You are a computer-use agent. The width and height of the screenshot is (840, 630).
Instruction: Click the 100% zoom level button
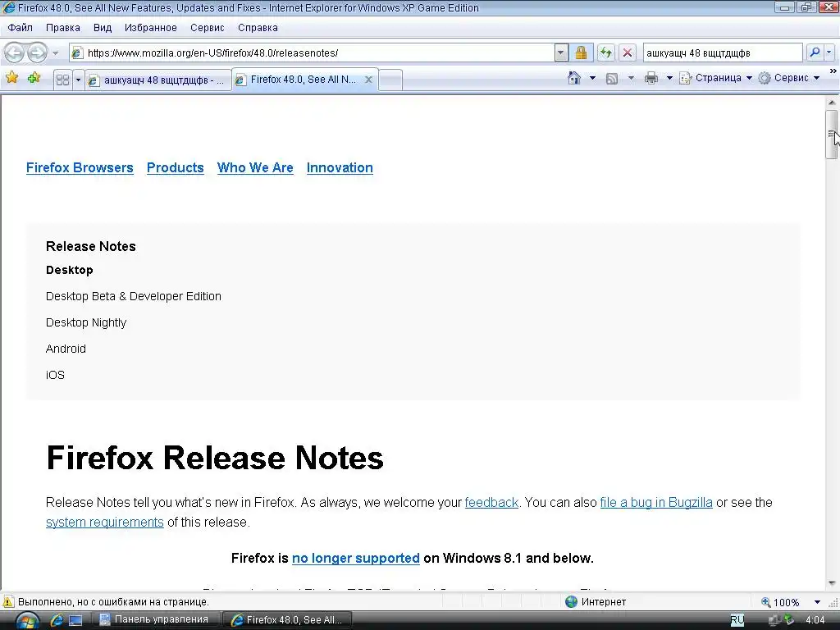[x=780, y=602]
